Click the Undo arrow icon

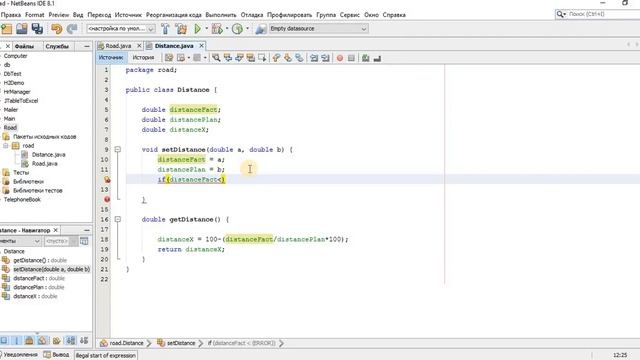[x=56, y=29]
